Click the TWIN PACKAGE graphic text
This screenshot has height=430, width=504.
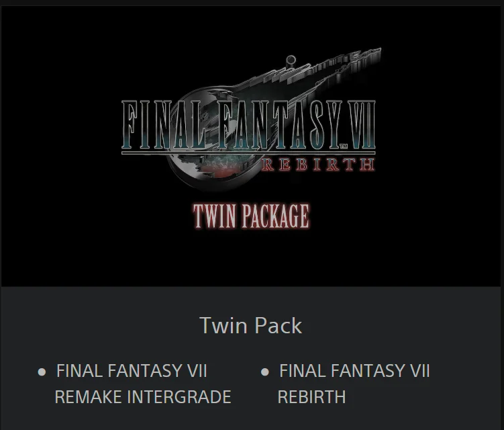(252, 216)
